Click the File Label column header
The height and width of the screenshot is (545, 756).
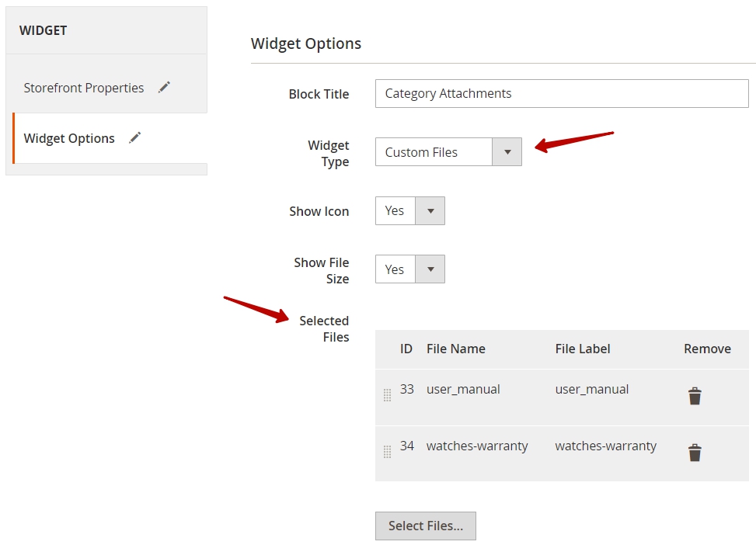point(583,349)
